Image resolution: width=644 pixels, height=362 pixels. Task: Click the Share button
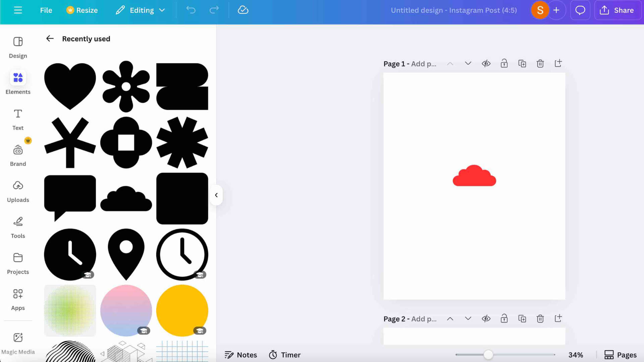[618, 10]
